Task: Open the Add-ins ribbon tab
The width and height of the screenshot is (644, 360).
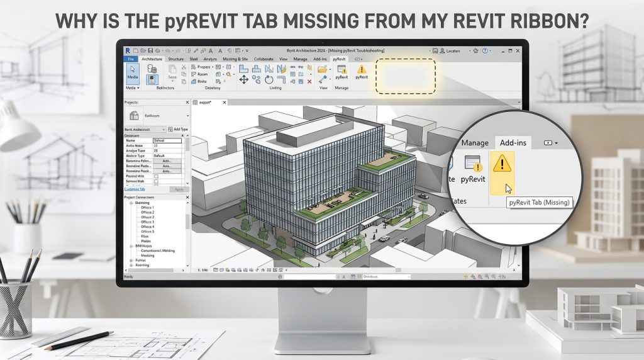Action: point(320,59)
